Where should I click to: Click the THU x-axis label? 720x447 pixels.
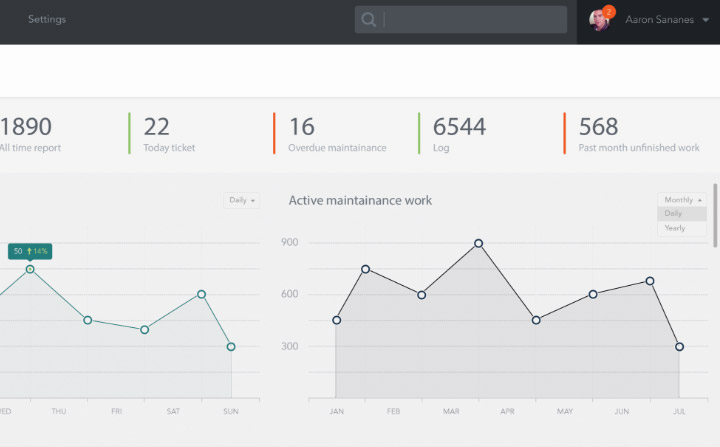59,411
